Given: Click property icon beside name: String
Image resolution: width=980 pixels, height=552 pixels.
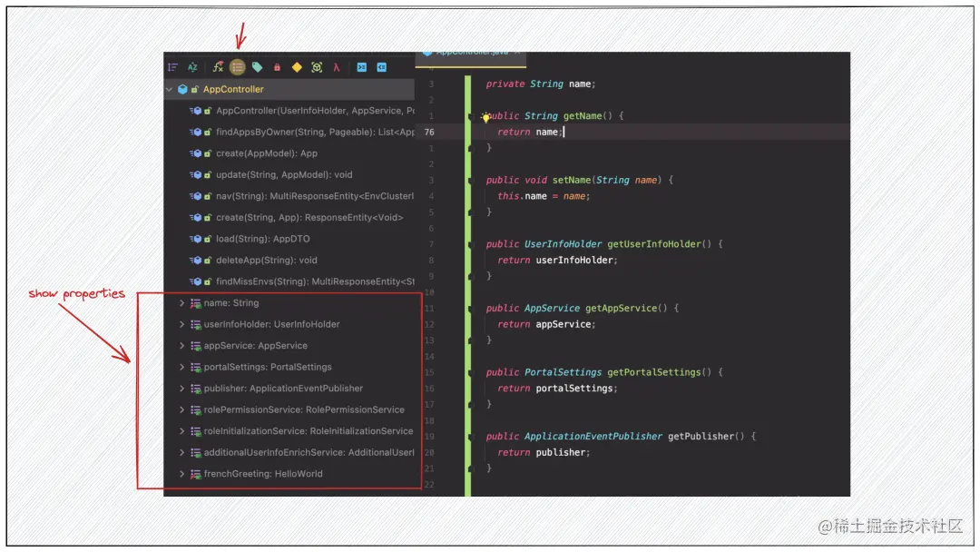Looking at the screenshot, I should (x=196, y=303).
